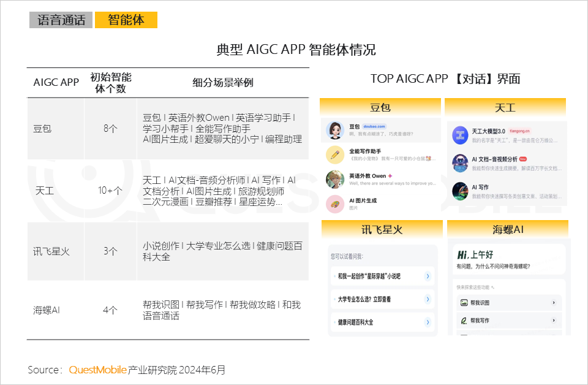Click the 豆包 table row name
This screenshot has height=385, width=588.
tap(42, 129)
